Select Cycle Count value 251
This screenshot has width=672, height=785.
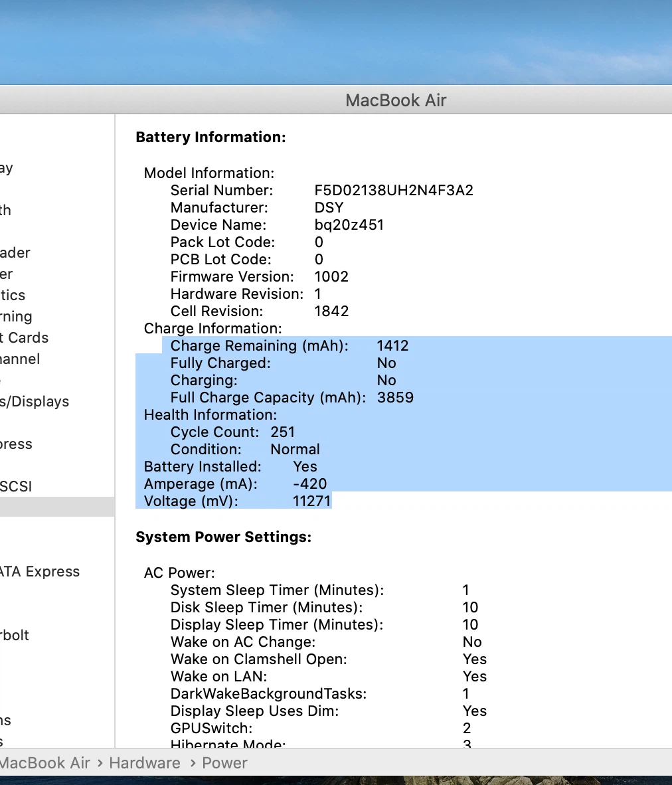click(x=282, y=432)
